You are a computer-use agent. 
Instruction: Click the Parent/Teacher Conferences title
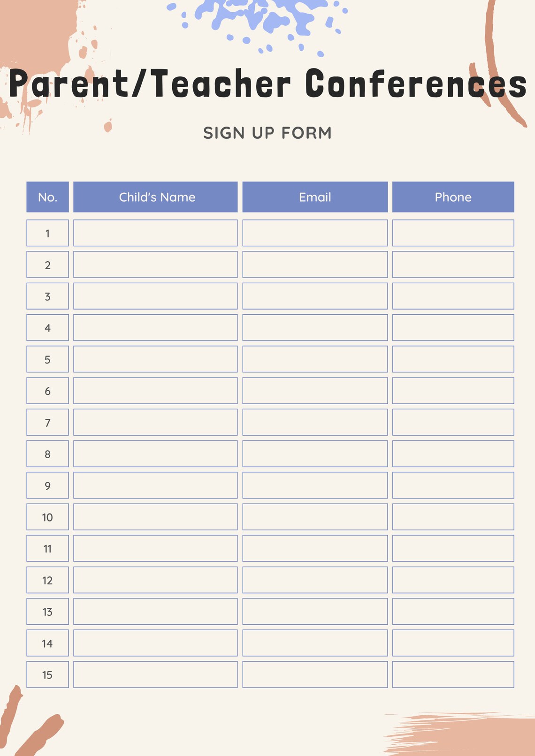(267, 84)
